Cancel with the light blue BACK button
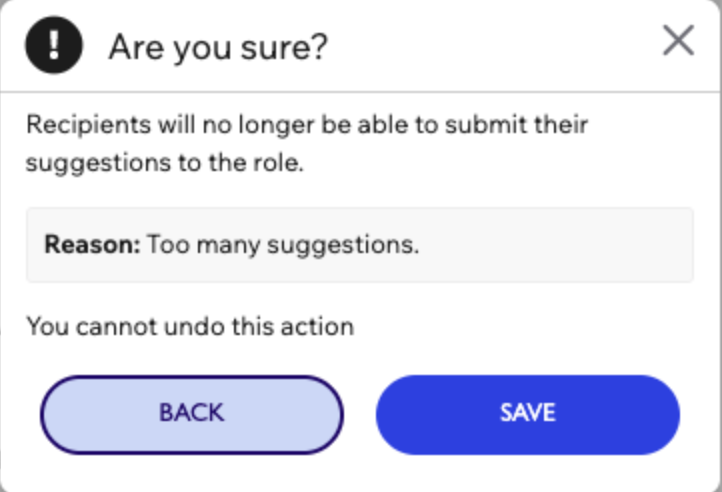This screenshot has width=722, height=492. 192,415
